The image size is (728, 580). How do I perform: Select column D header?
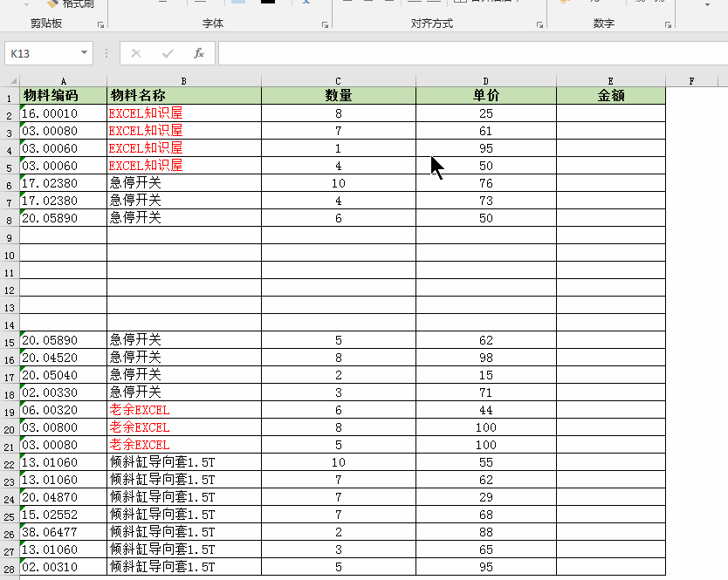point(485,81)
